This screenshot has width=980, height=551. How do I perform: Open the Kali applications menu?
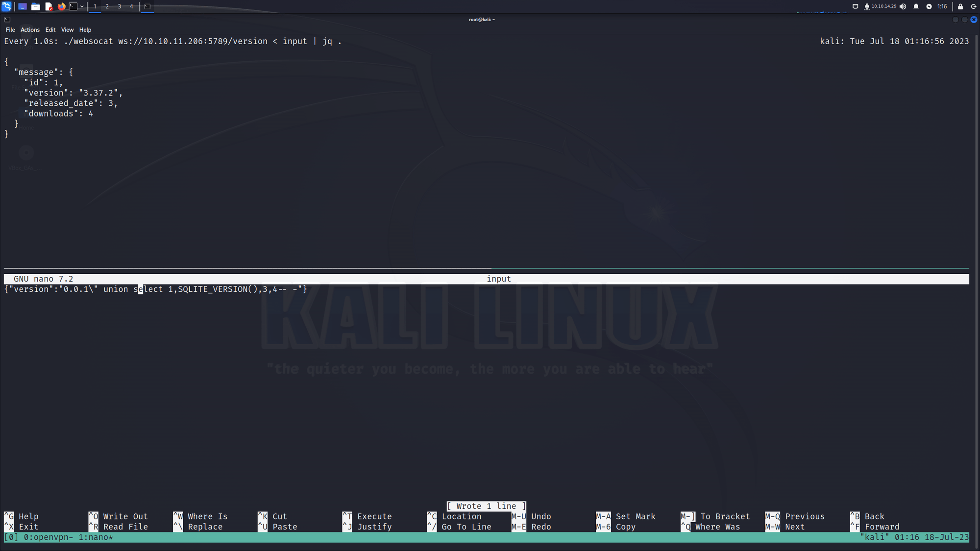pos(6,6)
